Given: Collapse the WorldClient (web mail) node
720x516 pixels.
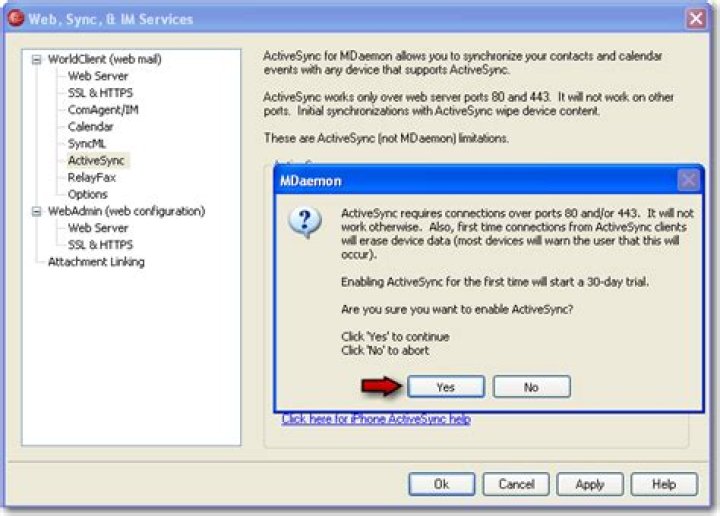Looking at the screenshot, I should click(36, 60).
